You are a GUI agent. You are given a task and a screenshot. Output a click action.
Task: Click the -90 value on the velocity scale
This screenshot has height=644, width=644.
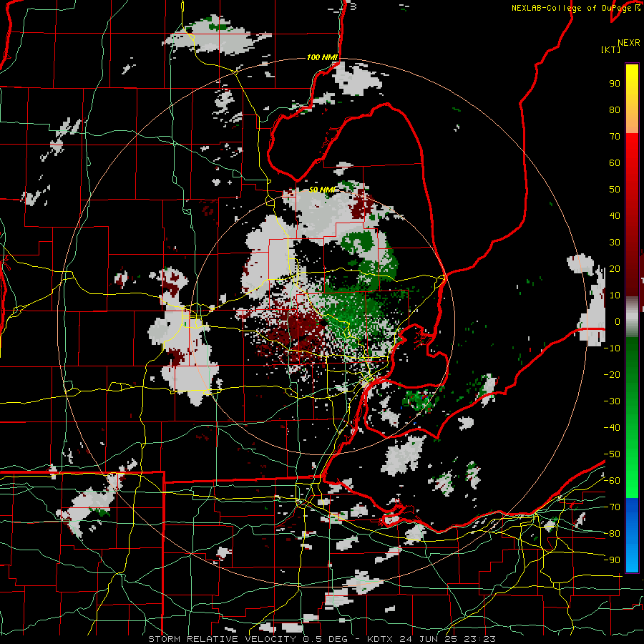[x=612, y=560]
